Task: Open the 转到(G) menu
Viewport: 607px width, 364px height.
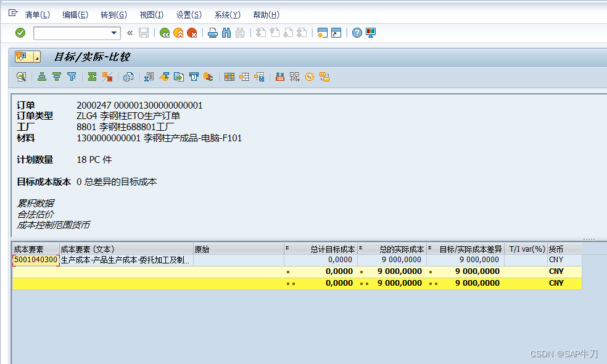Action: click(114, 15)
